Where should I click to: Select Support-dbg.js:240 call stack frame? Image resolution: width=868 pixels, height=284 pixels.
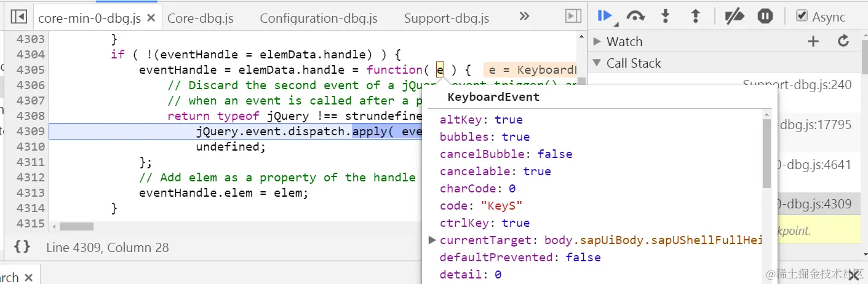[x=797, y=85]
